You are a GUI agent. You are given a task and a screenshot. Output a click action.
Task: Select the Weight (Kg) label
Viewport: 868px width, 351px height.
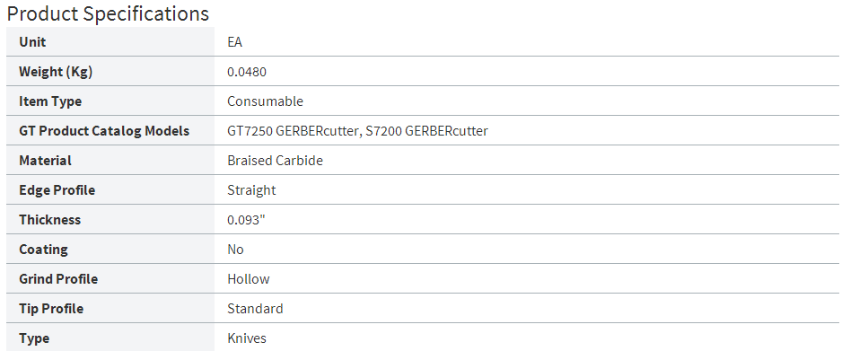click(56, 72)
